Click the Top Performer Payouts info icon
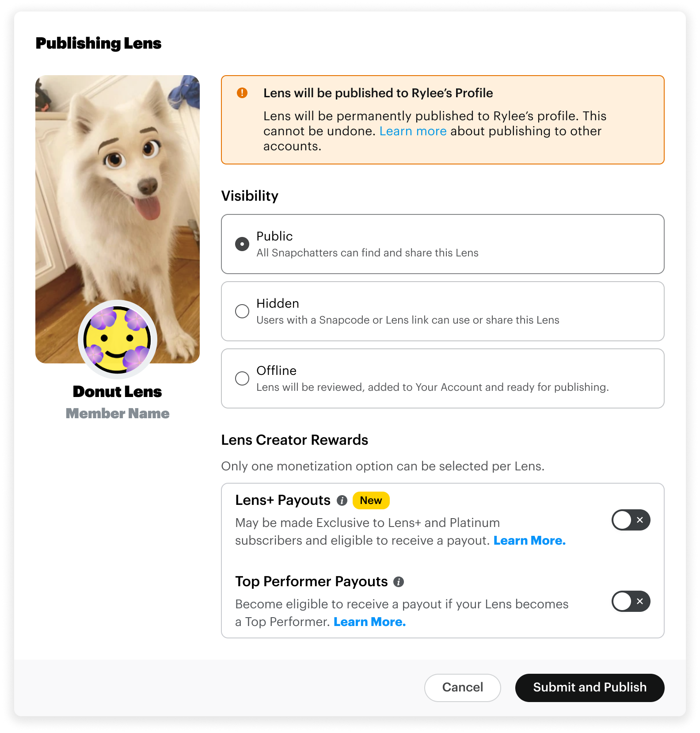700x733 pixels. pyautogui.click(x=399, y=582)
